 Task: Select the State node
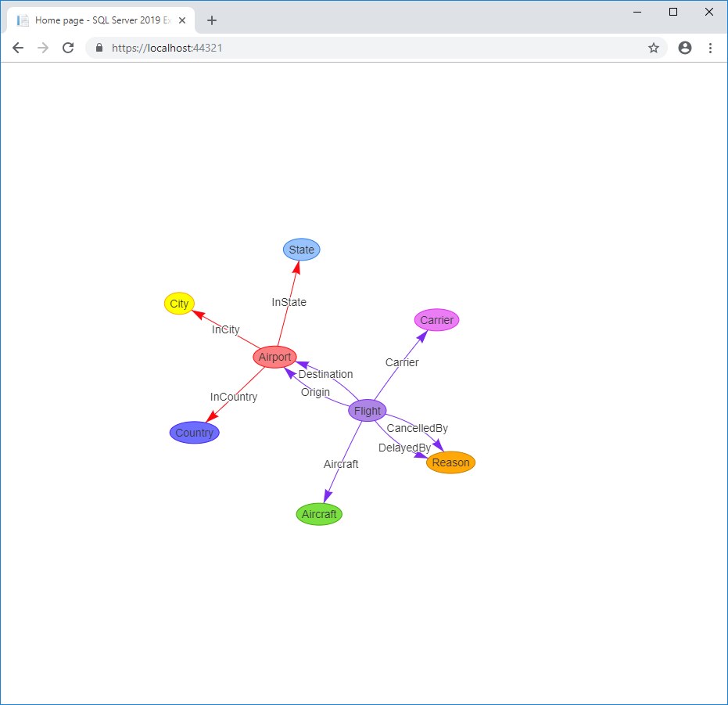tap(301, 249)
